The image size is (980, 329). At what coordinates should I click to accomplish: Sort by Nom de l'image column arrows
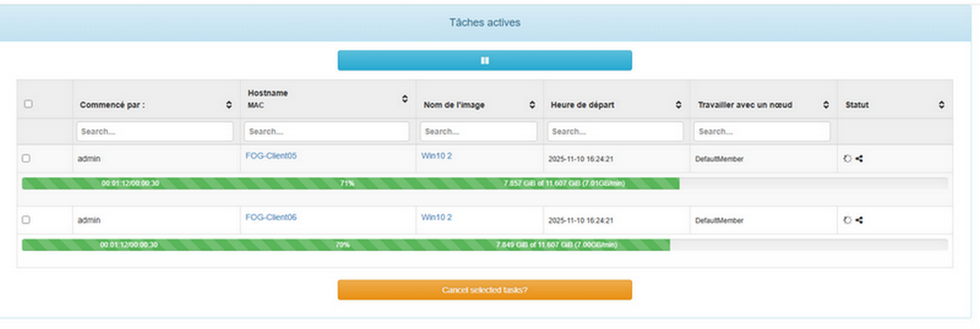coord(532,105)
